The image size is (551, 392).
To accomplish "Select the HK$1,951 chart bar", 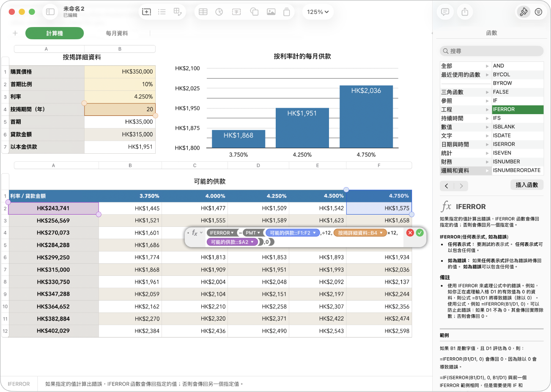I will (302, 128).
